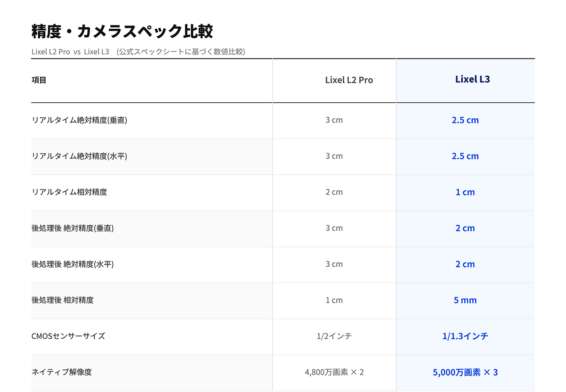Image resolution: width=566 pixels, height=392 pixels.
Task: Click row label リアルタイム絶対精度(水平)
Action: (x=79, y=156)
